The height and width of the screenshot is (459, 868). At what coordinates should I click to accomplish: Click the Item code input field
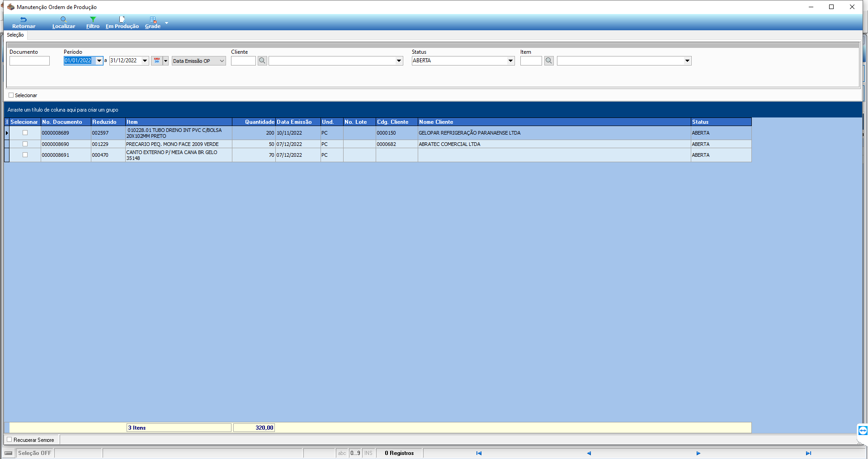[531, 61]
